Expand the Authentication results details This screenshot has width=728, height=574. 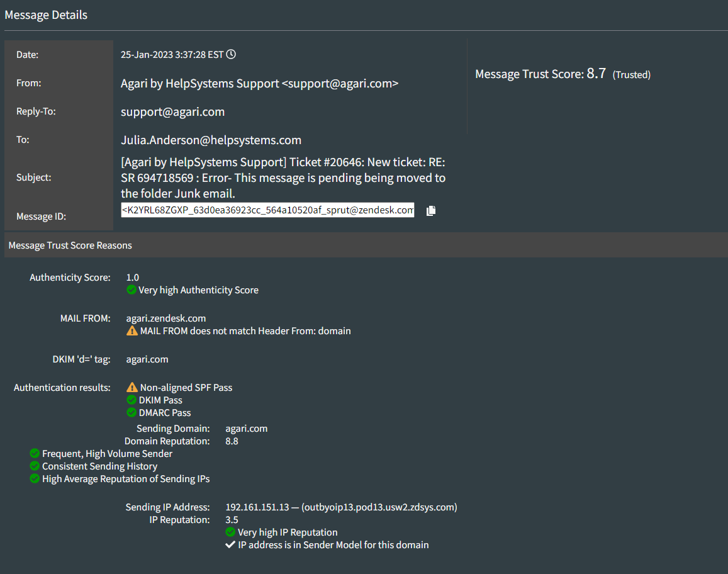pos(62,387)
